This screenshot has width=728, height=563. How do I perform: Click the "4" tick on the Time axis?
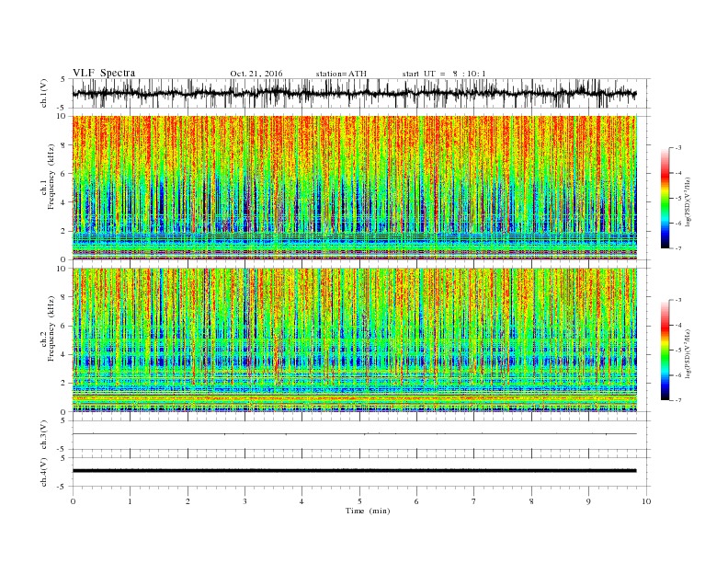click(302, 501)
